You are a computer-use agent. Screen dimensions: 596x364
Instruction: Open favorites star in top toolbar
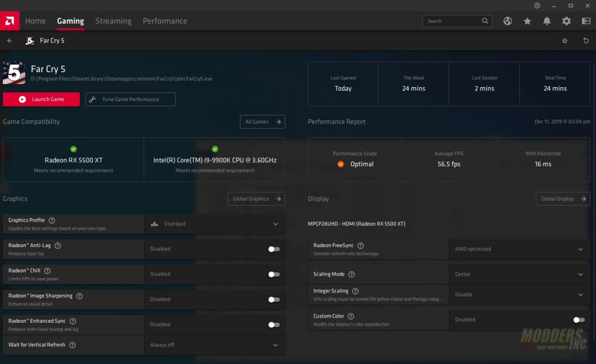[527, 21]
